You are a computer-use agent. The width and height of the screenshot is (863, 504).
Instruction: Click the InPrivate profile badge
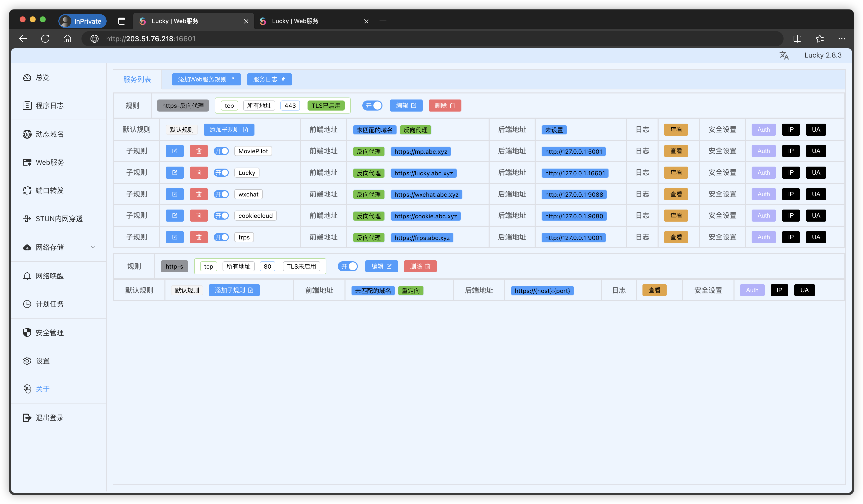click(x=82, y=21)
